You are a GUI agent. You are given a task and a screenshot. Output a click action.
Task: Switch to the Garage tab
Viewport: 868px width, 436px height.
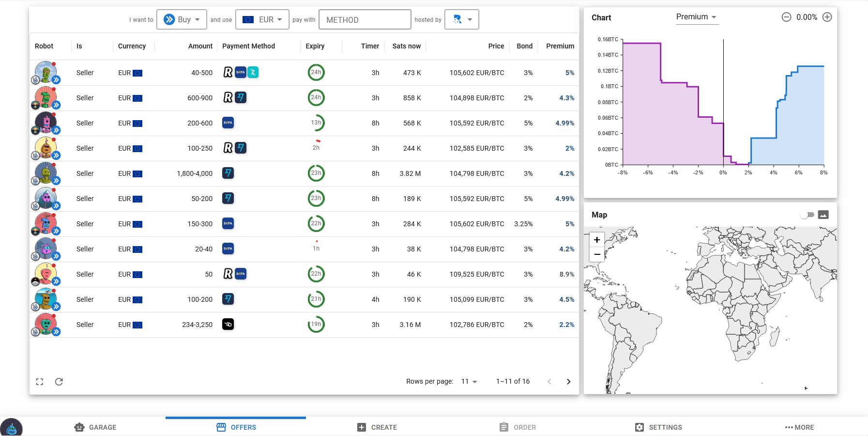95,427
